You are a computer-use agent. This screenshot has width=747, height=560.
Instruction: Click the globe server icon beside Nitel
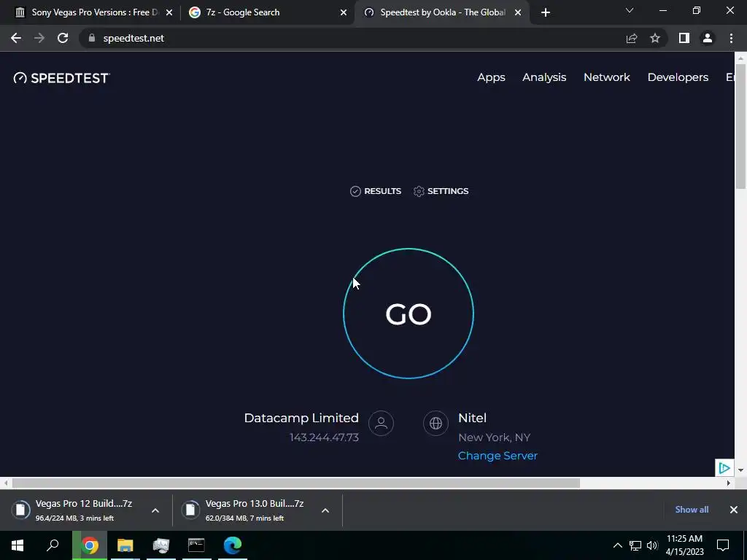click(x=436, y=423)
